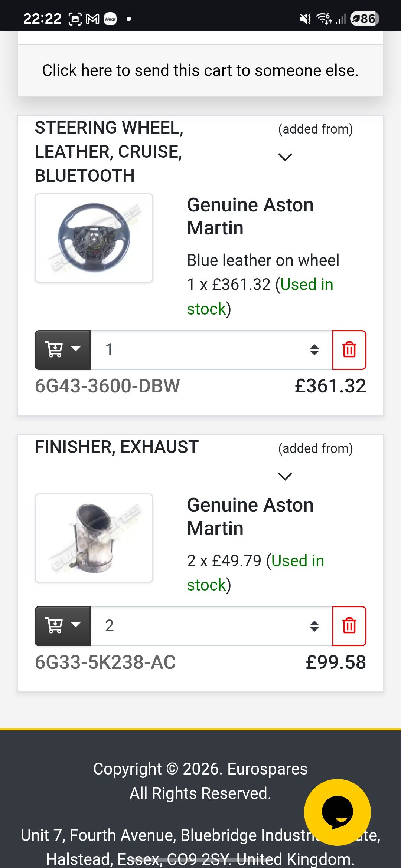Delete the exhaust finisher from cart
The image size is (401, 868).
349,626
